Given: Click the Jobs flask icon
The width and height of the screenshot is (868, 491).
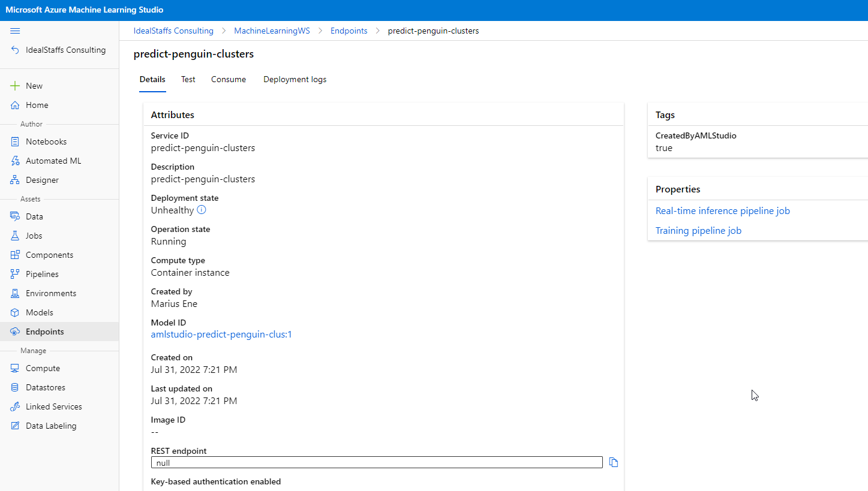Looking at the screenshot, I should point(15,236).
